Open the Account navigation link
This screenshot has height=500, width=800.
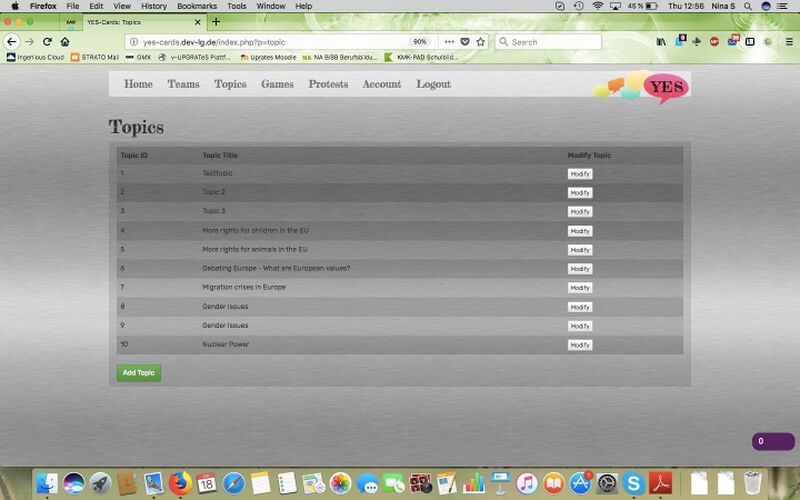pyautogui.click(x=382, y=84)
